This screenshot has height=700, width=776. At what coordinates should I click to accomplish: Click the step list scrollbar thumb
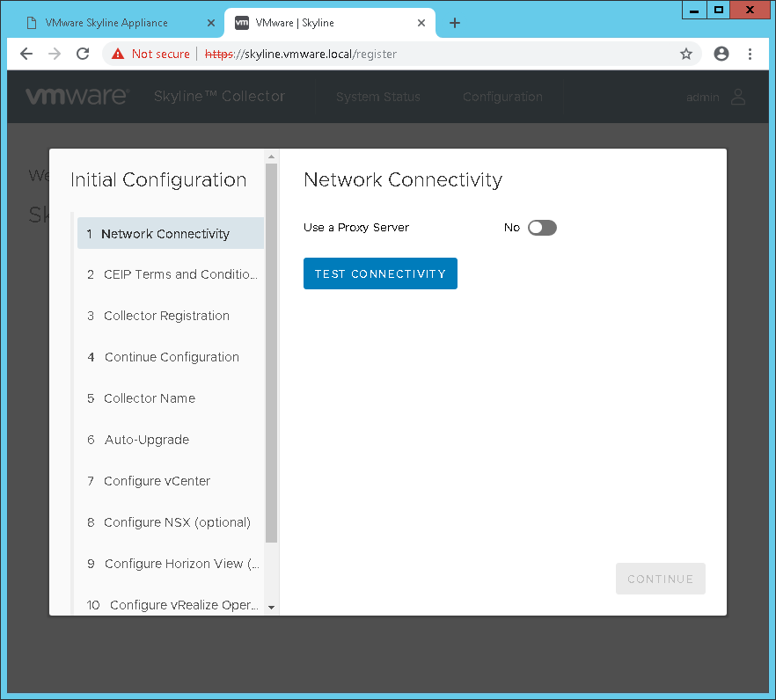coord(271,354)
